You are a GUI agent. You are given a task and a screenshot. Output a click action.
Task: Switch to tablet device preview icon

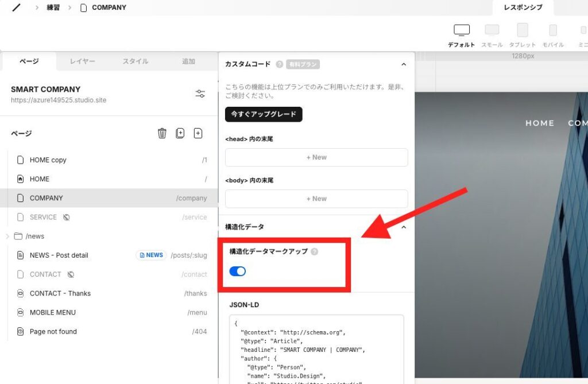522,30
